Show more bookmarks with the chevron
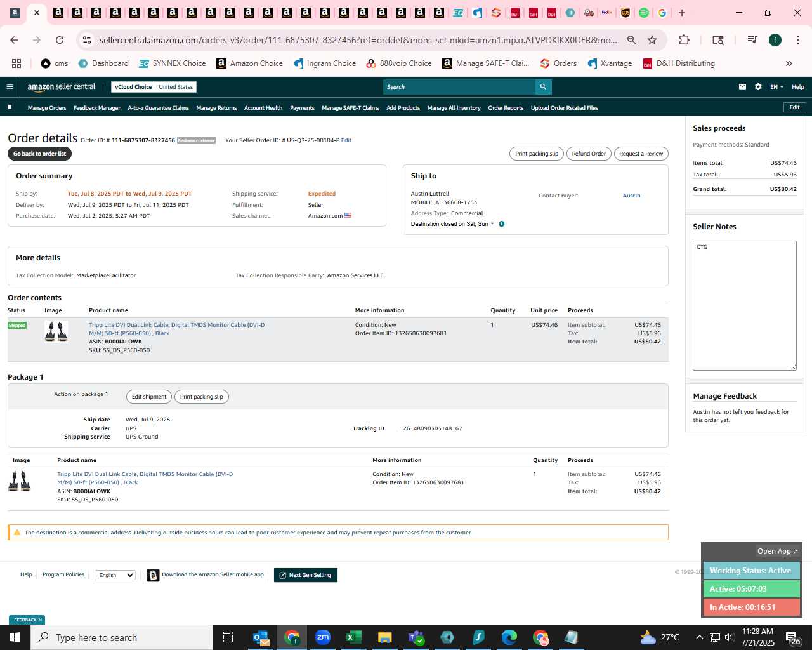812x650 pixels. click(789, 63)
